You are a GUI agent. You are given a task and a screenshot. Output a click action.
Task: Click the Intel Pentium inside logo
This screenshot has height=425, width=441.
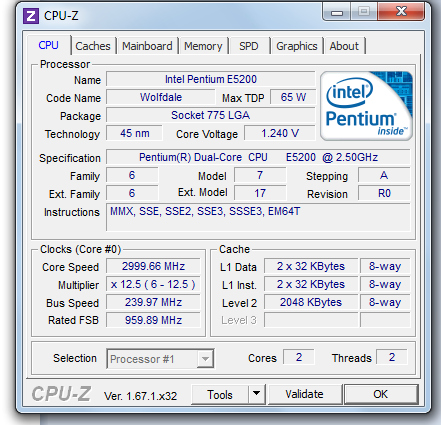point(366,106)
